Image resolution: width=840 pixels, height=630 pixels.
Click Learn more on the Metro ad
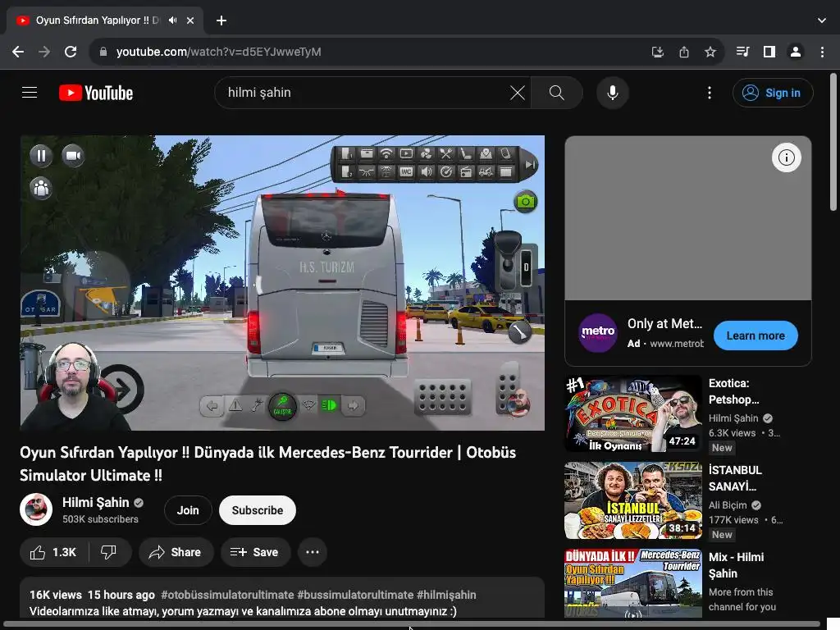tap(756, 336)
